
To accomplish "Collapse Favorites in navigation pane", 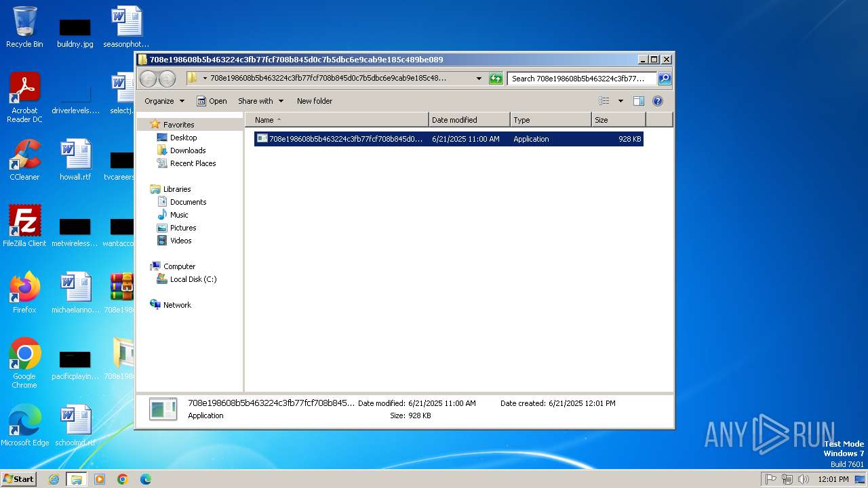I will tap(178, 125).
